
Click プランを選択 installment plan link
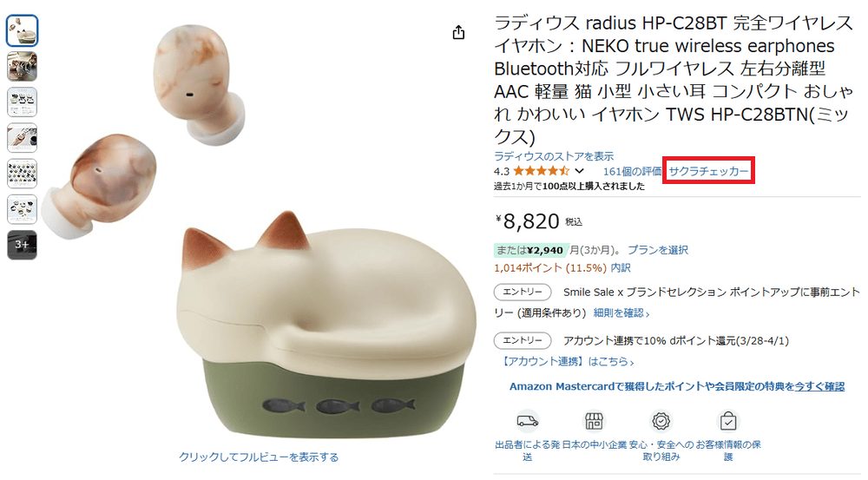[x=658, y=250]
